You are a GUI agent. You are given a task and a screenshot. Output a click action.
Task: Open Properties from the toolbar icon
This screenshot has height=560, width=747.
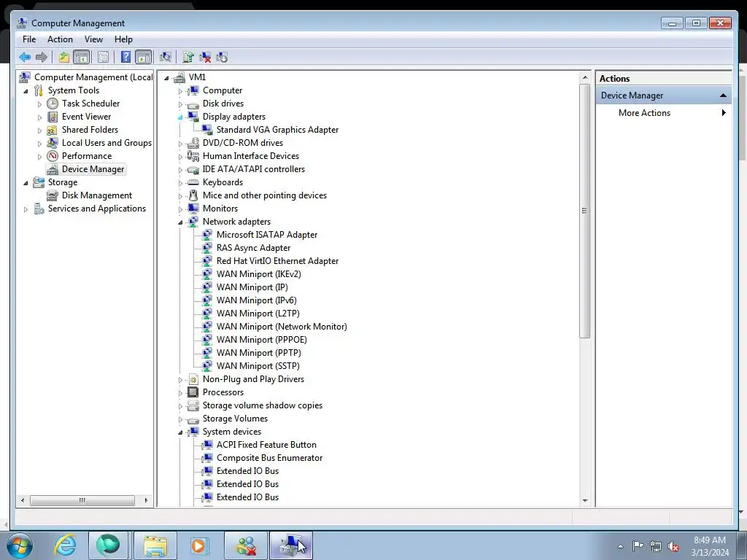[x=103, y=57]
